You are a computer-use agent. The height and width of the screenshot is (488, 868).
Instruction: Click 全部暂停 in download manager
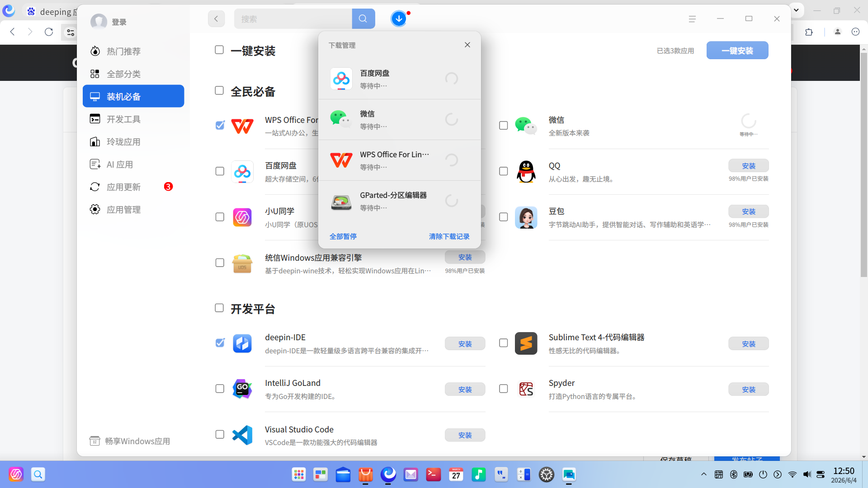343,236
